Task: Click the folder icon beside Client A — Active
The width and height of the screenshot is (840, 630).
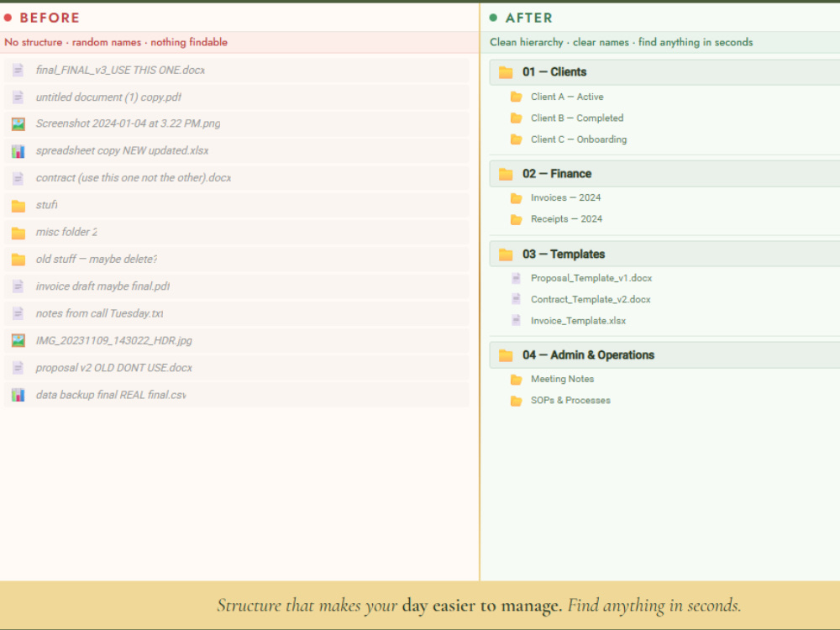Action: click(517, 97)
